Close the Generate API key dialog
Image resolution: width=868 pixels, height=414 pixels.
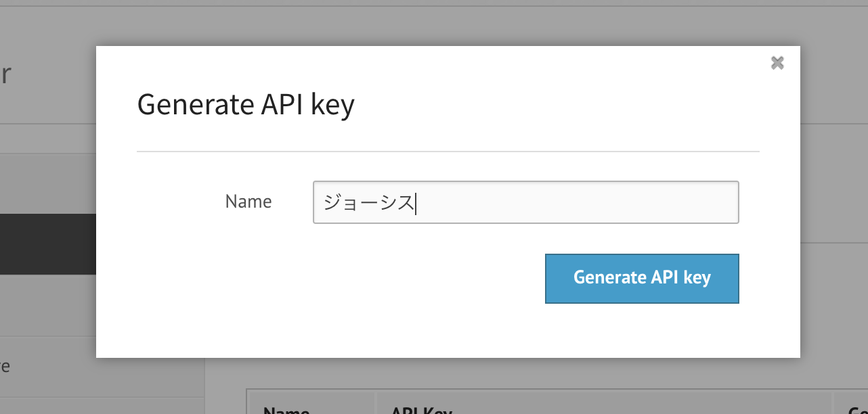777,63
